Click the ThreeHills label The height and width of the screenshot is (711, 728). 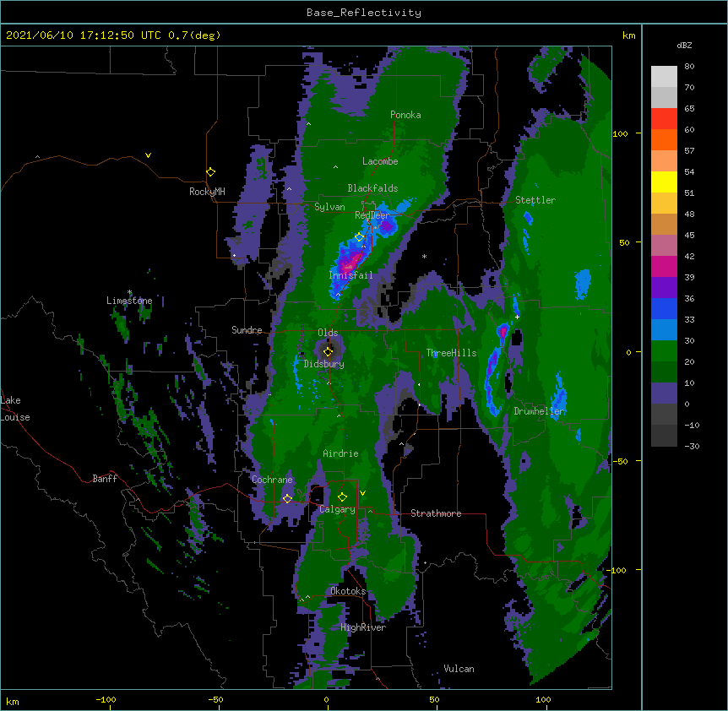click(451, 353)
